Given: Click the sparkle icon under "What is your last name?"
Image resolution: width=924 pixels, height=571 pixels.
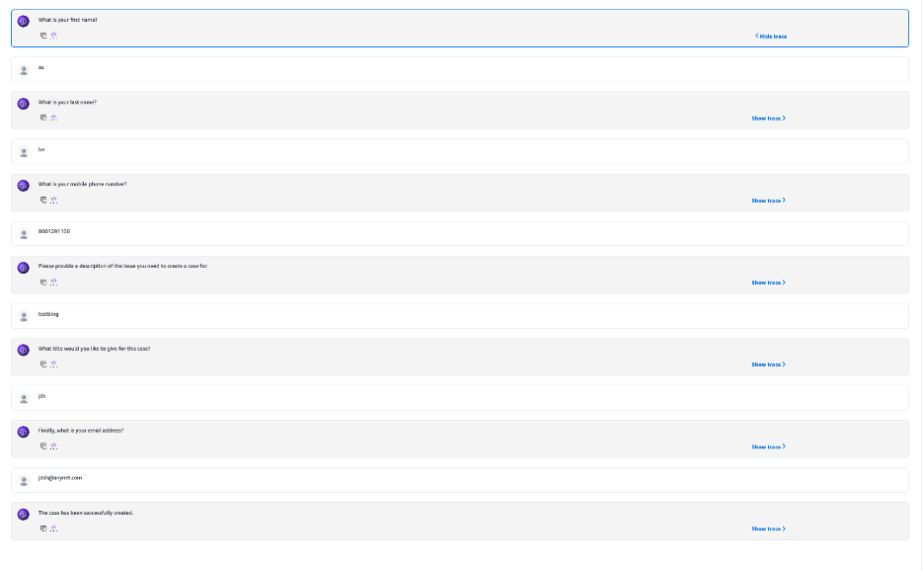Looking at the screenshot, I should coord(53,118).
